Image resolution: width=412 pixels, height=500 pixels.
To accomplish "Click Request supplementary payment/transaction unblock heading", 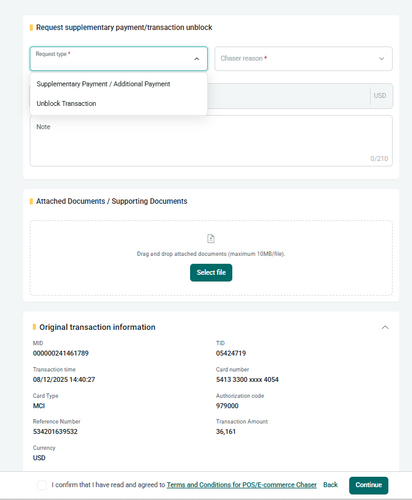I will pos(124,27).
